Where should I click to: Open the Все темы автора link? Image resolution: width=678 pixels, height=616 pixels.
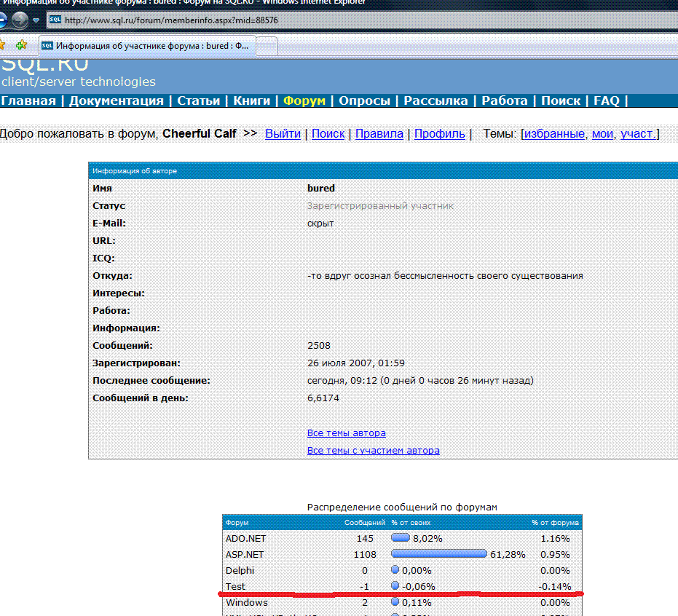(x=347, y=433)
